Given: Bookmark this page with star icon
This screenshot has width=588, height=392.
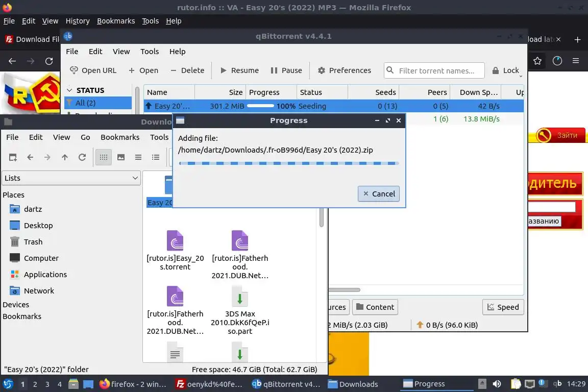Looking at the screenshot, I should (537, 61).
